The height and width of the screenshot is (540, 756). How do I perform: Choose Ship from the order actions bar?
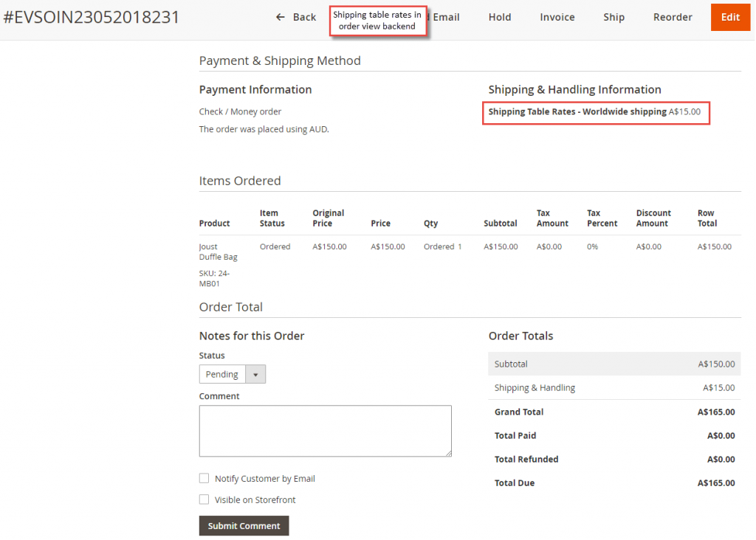point(614,16)
